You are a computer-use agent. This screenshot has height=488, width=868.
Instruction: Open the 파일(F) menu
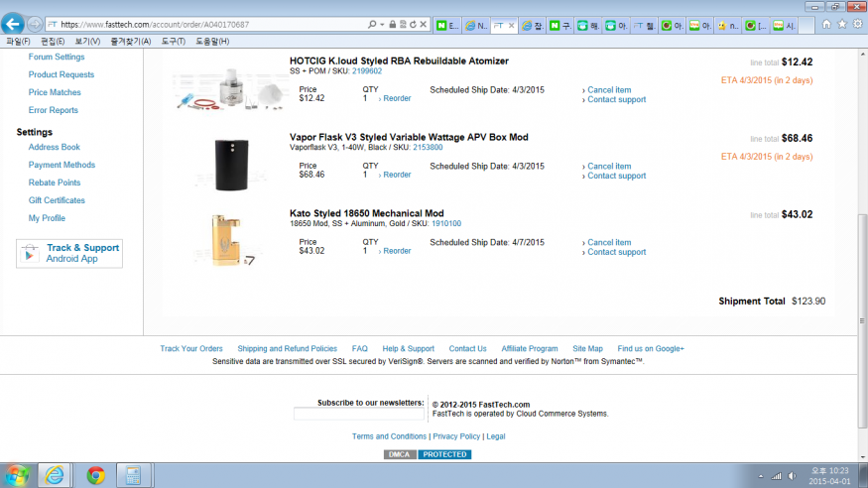(18, 42)
